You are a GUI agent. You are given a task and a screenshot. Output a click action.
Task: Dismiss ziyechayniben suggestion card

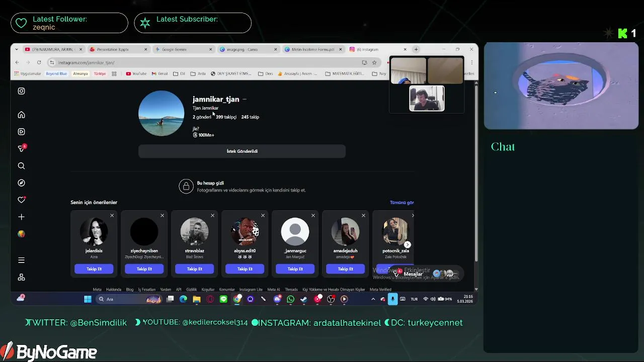[162, 215]
